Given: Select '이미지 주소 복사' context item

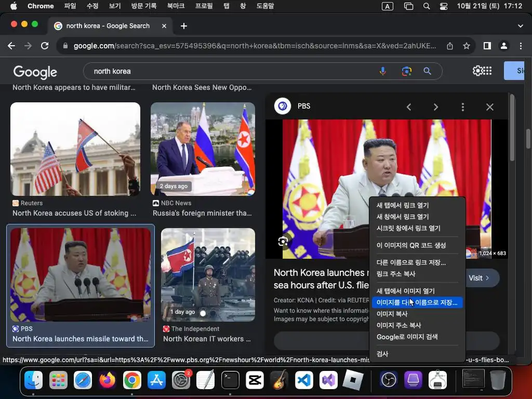Looking at the screenshot, I should coord(417,325).
